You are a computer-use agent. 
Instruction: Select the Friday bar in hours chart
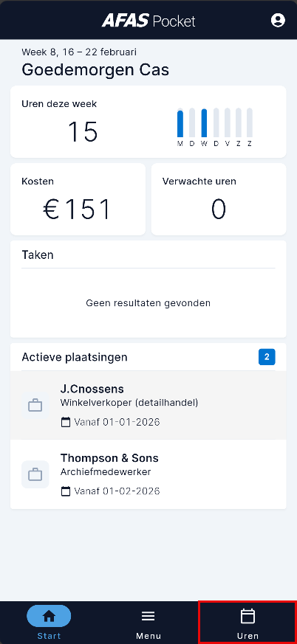228,122
